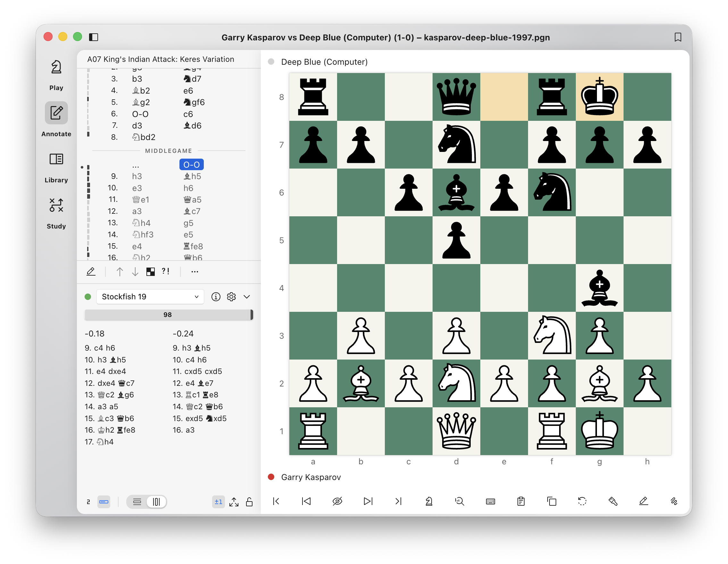Screen dimensions: 728x564
Task: Toggle the blue evaluation bar button
Action: pos(104,502)
